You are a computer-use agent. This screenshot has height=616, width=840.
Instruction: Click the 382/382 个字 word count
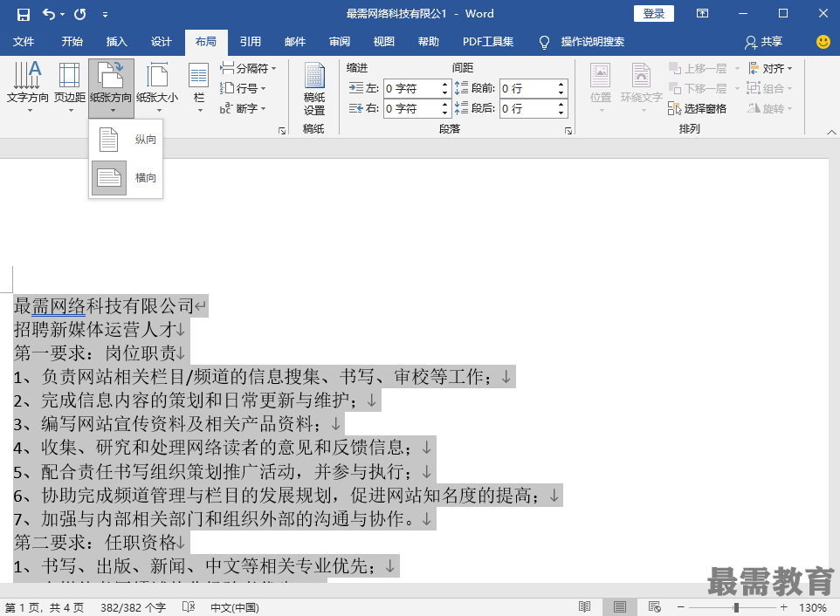(x=133, y=607)
